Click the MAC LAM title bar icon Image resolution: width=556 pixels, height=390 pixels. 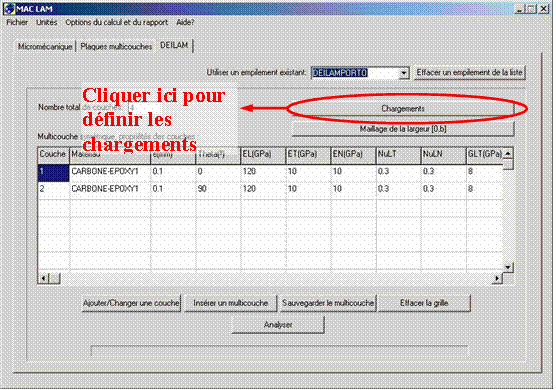9,9
